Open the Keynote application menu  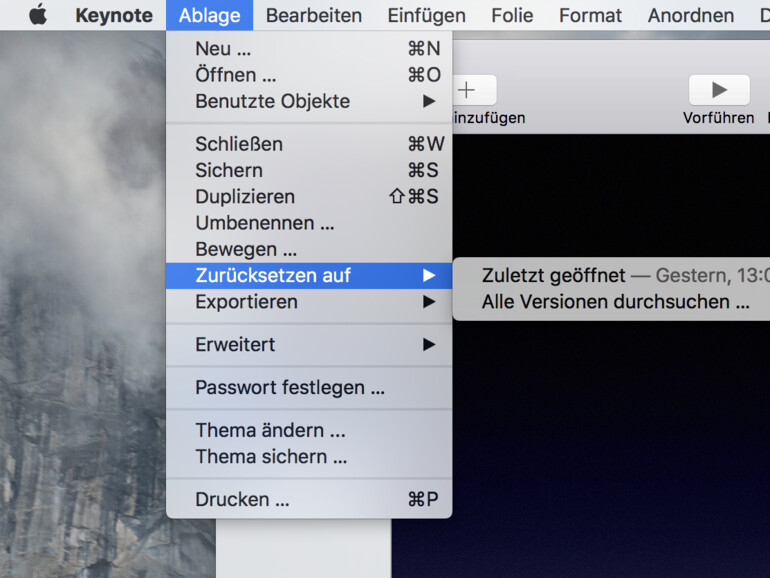[114, 15]
